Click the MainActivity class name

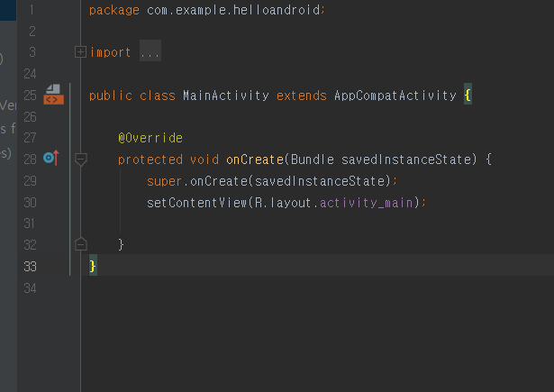point(226,96)
